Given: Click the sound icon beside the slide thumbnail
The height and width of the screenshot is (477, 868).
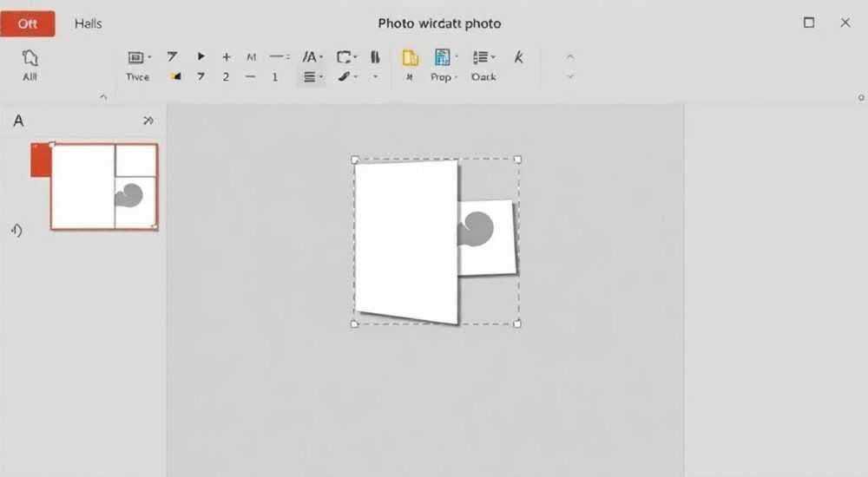Looking at the screenshot, I should tap(16, 230).
